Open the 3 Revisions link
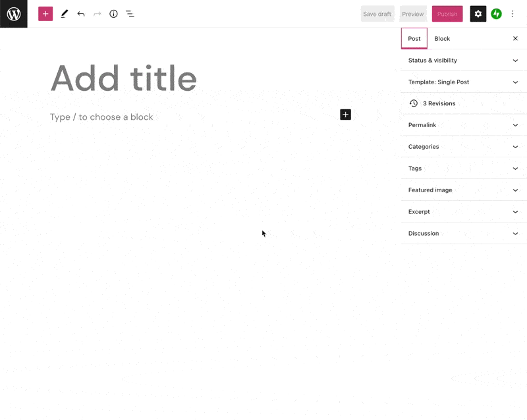The image size is (527, 420). click(x=439, y=103)
